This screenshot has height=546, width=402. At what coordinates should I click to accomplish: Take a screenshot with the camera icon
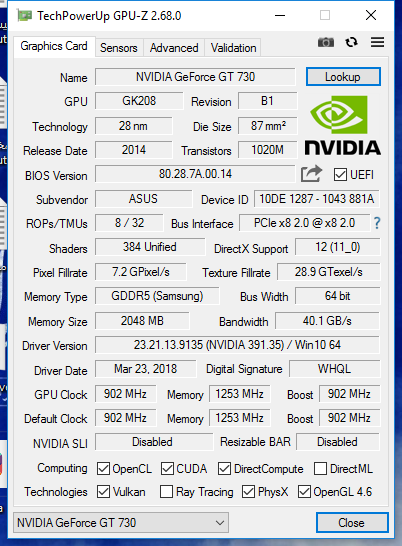point(326,42)
